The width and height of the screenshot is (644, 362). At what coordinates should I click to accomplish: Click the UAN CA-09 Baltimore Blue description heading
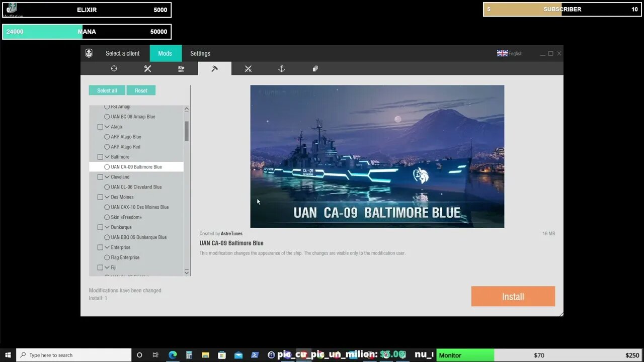click(x=231, y=243)
